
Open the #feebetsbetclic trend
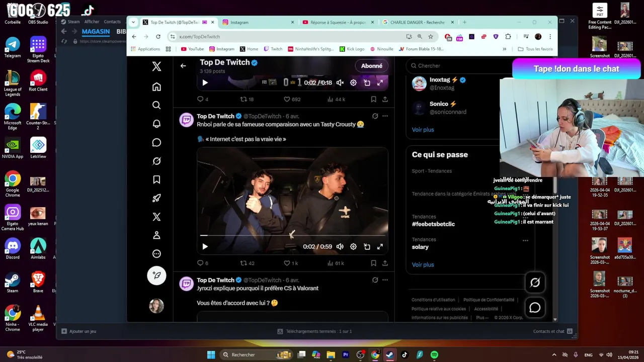(x=433, y=224)
